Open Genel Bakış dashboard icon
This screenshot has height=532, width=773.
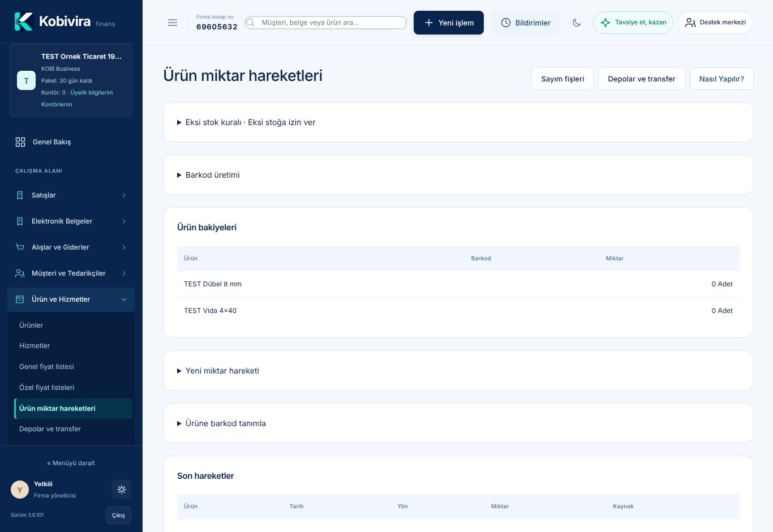(x=20, y=142)
